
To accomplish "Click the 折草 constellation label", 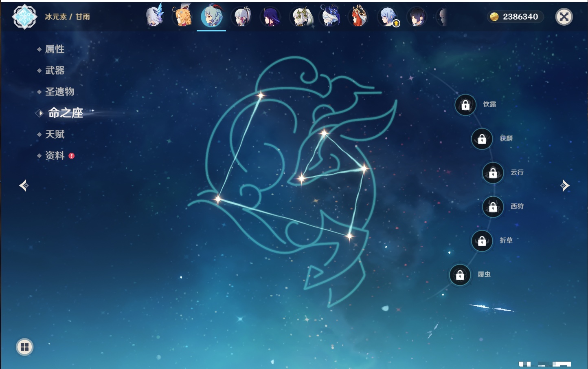I will point(506,241).
